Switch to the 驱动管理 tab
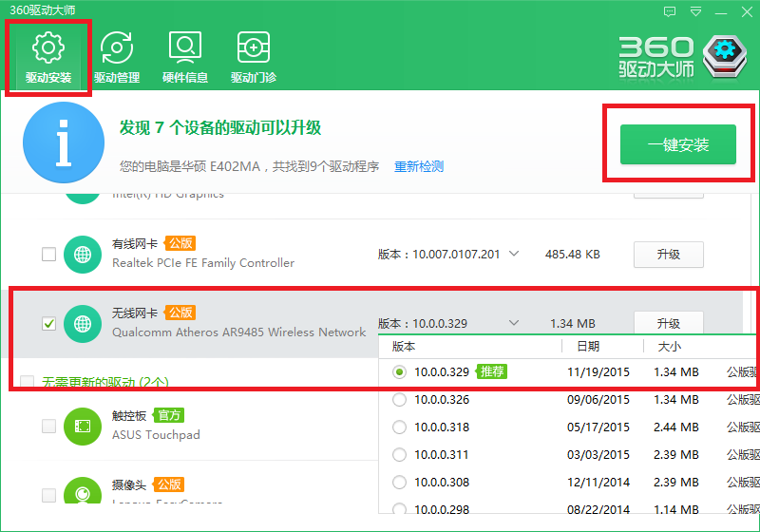 pos(117,57)
